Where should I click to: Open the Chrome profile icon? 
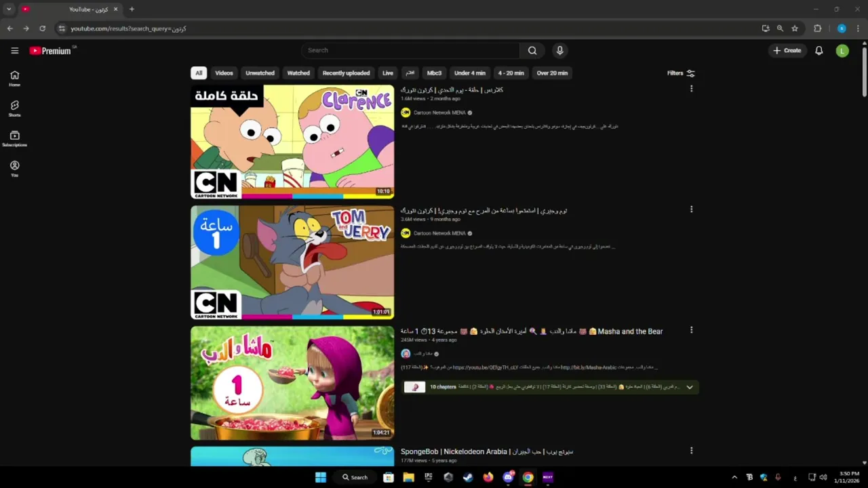tap(842, 28)
